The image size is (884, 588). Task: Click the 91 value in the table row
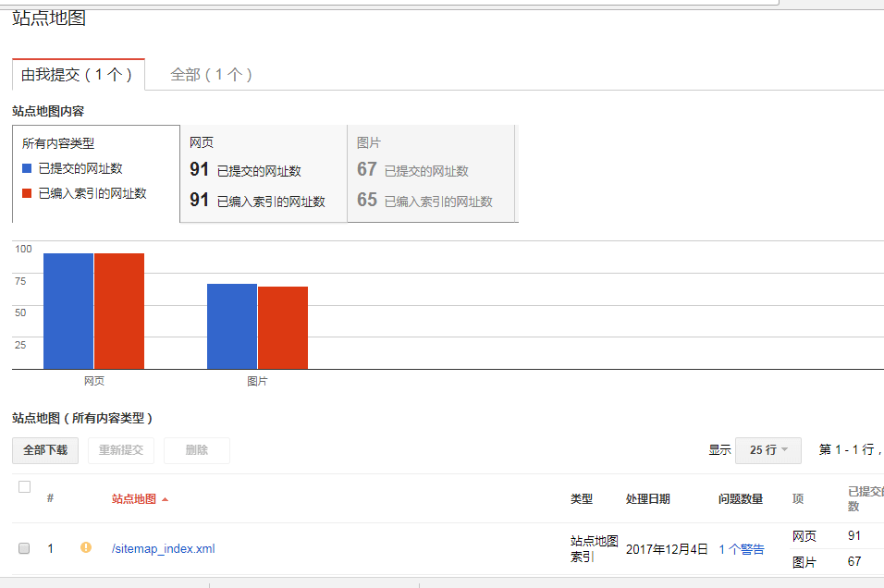(854, 535)
